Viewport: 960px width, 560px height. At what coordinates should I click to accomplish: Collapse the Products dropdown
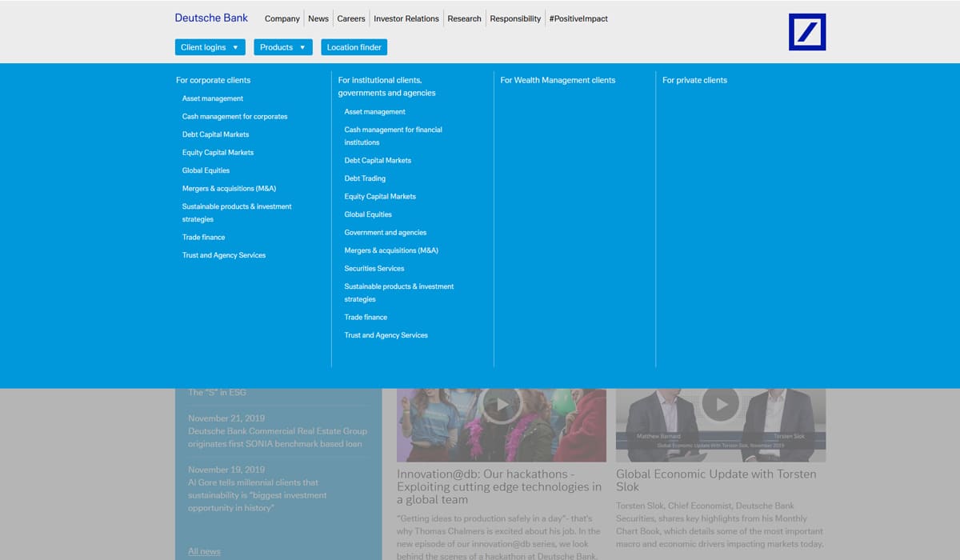282,47
